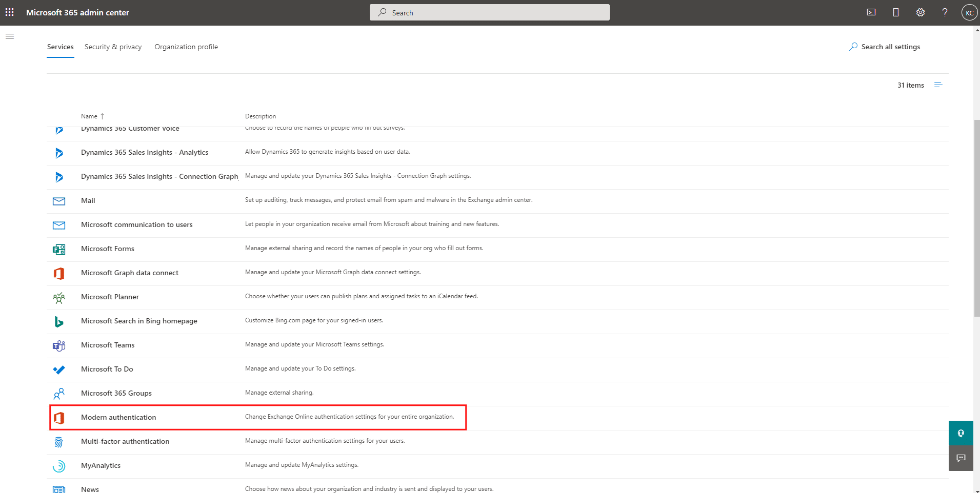Switch to the Organization profile tab
Screen dimensions: 980x493
[186, 47]
